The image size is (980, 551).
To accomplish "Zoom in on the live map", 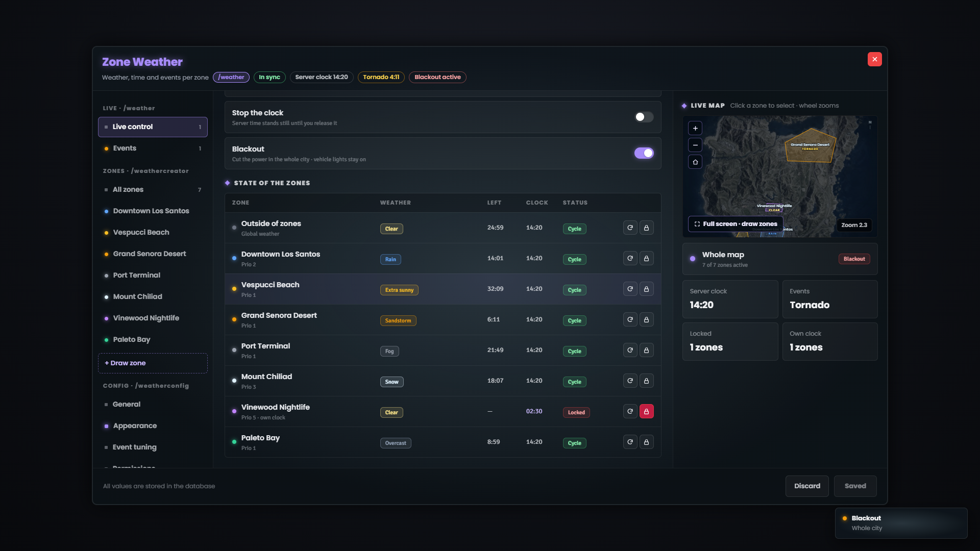I will [695, 128].
